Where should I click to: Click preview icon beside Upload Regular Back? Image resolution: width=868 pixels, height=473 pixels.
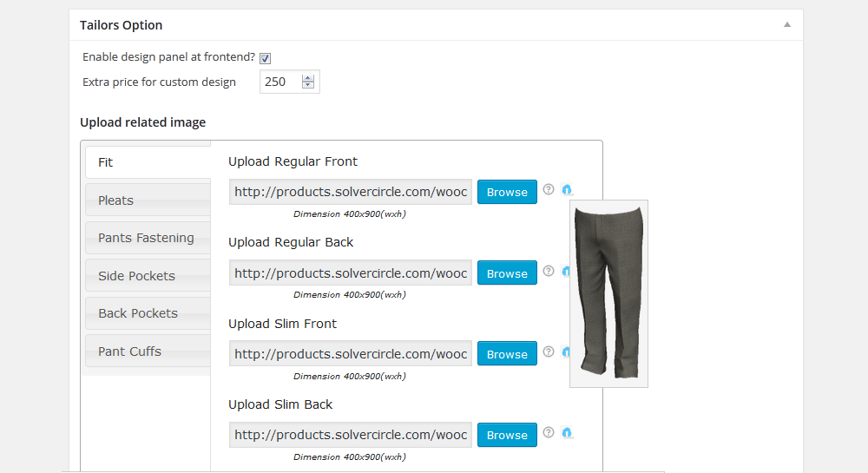(x=565, y=271)
